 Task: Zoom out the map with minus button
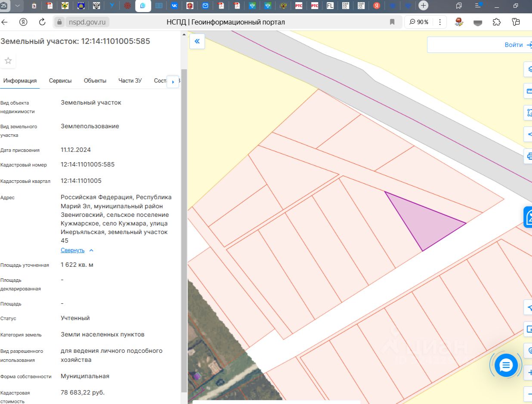point(529,393)
